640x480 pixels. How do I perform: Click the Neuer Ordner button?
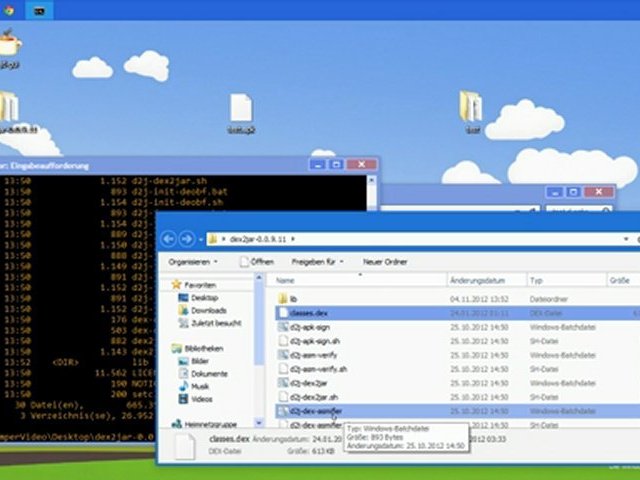384,261
